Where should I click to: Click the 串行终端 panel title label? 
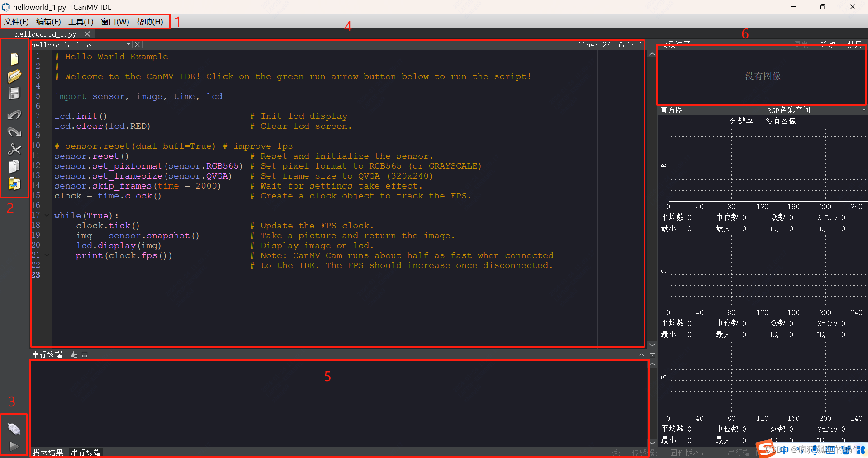(x=47, y=354)
